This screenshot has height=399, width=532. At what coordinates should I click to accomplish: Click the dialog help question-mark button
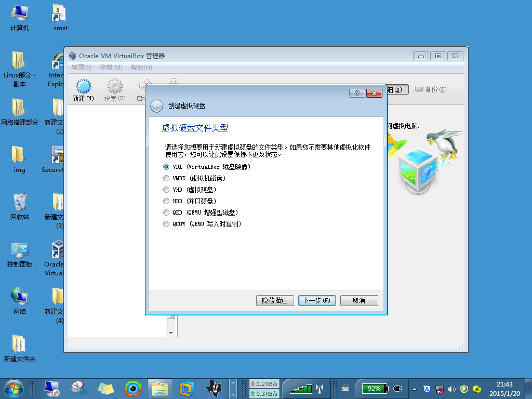pos(357,94)
